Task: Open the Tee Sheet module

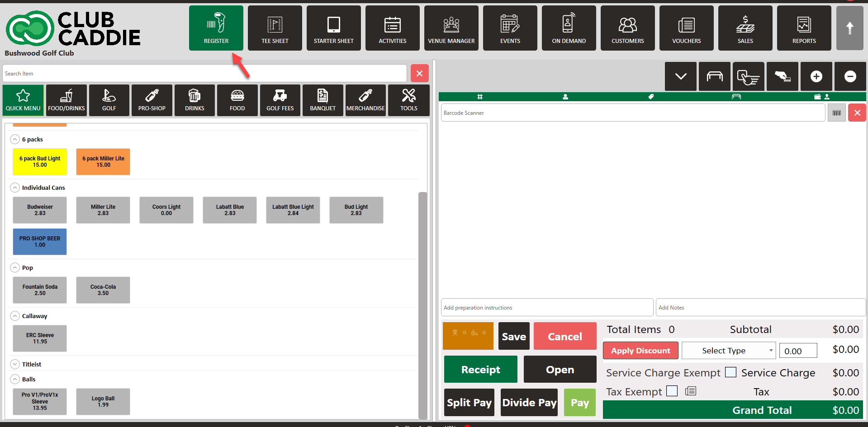Action: pyautogui.click(x=275, y=28)
